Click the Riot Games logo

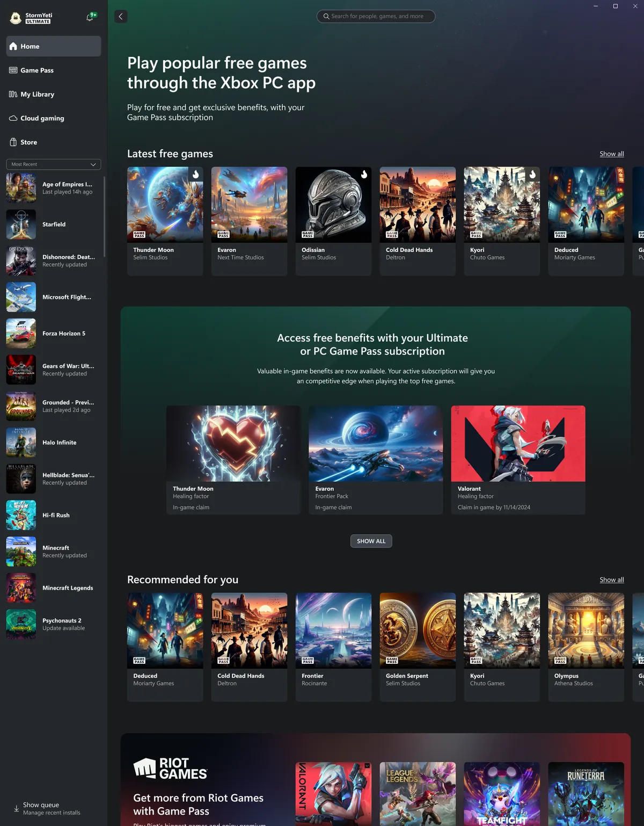(x=170, y=769)
